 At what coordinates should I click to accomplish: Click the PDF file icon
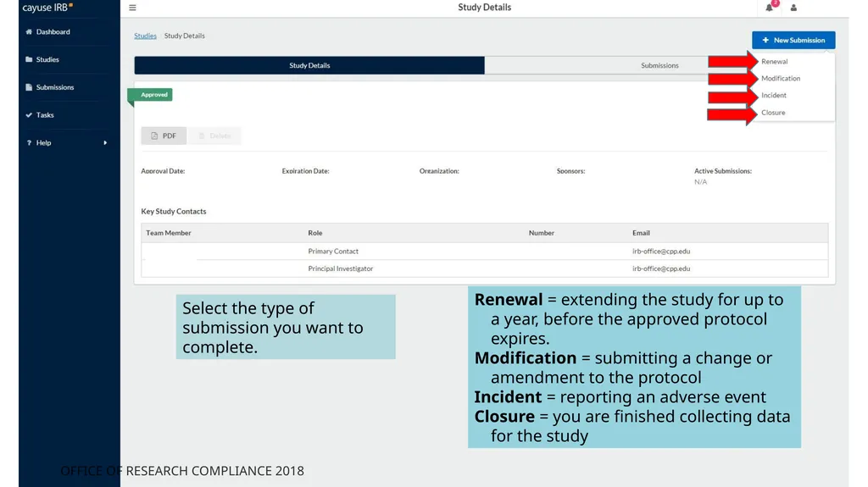(x=154, y=136)
